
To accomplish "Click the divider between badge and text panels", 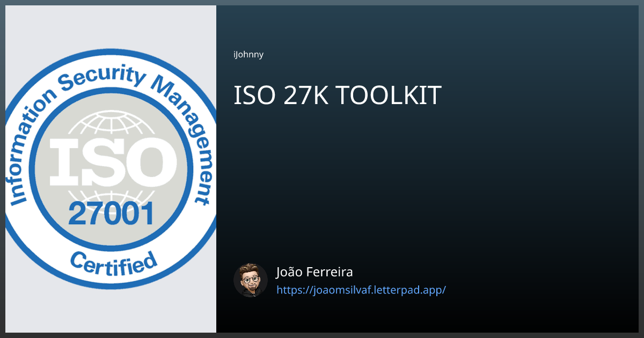I will click(217, 169).
